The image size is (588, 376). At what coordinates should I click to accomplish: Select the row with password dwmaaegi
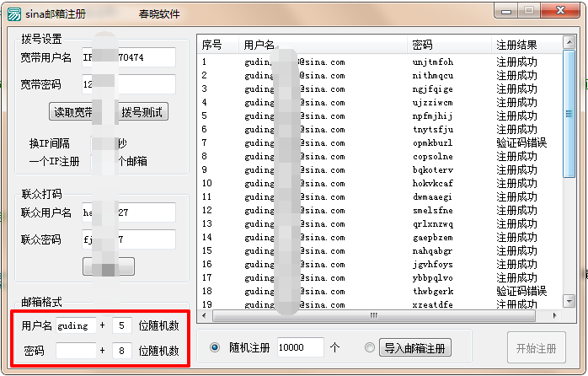380,197
